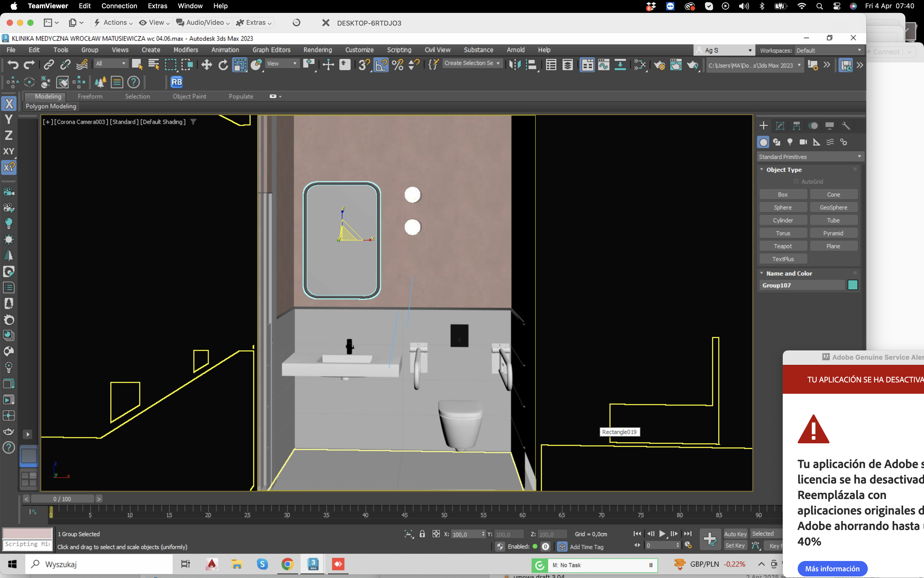
Task: Click the Wyszukaj search box in taskbar
Action: click(99, 564)
